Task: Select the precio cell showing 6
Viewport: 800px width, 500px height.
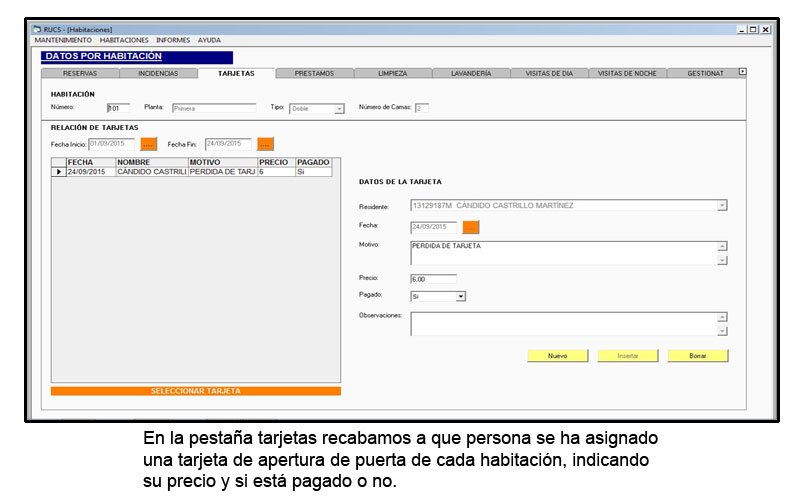Action: pos(277,172)
